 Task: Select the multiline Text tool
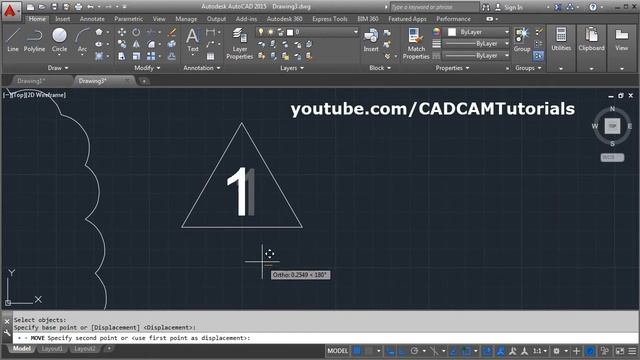193,40
